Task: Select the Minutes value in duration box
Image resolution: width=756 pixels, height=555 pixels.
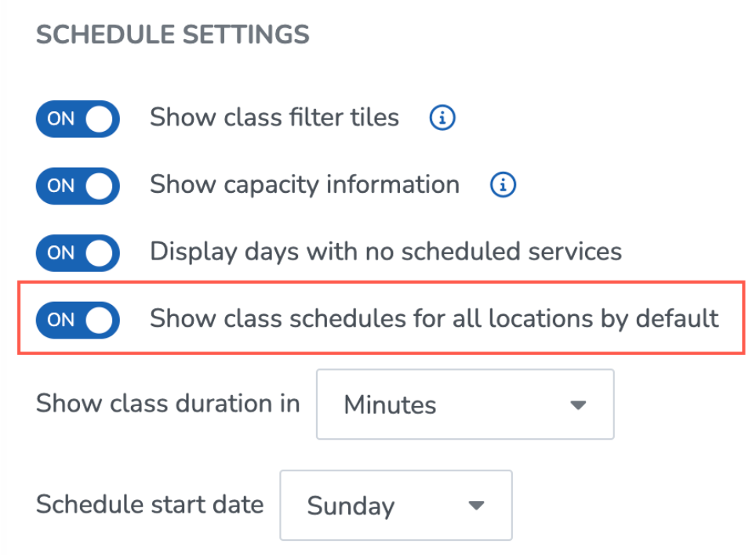Action: pos(390,404)
